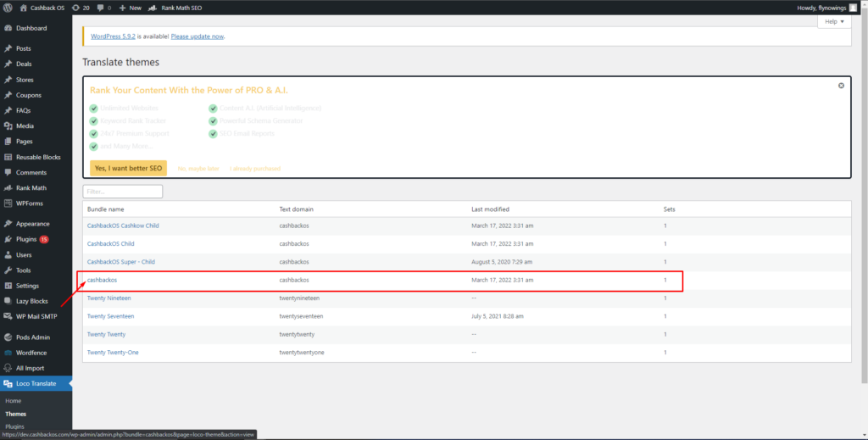Click the July 5, 2021 8:28 am date
The image size is (868, 440).
point(498,316)
